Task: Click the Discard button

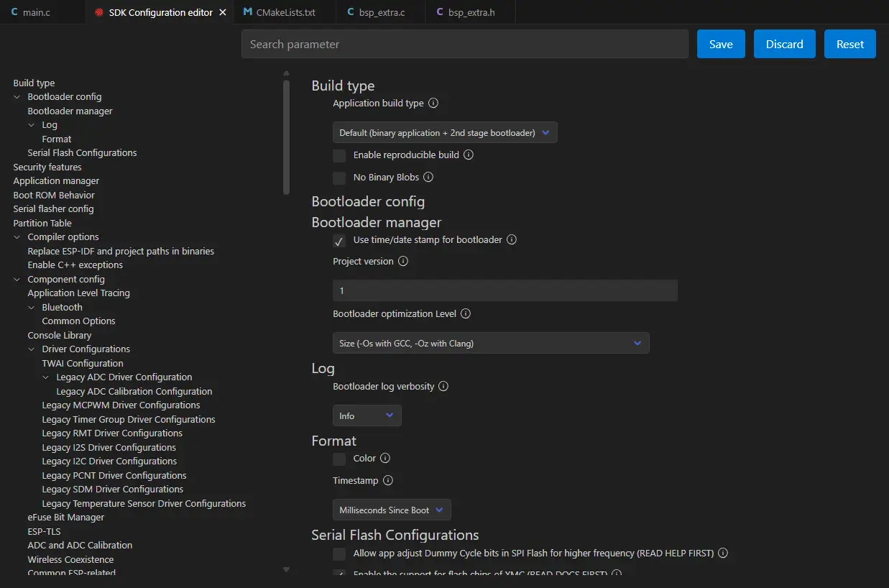Action: click(x=784, y=44)
